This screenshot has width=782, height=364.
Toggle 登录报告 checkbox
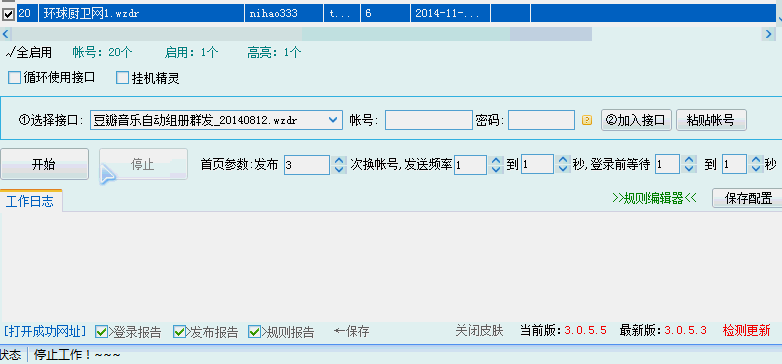click(101, 331)
